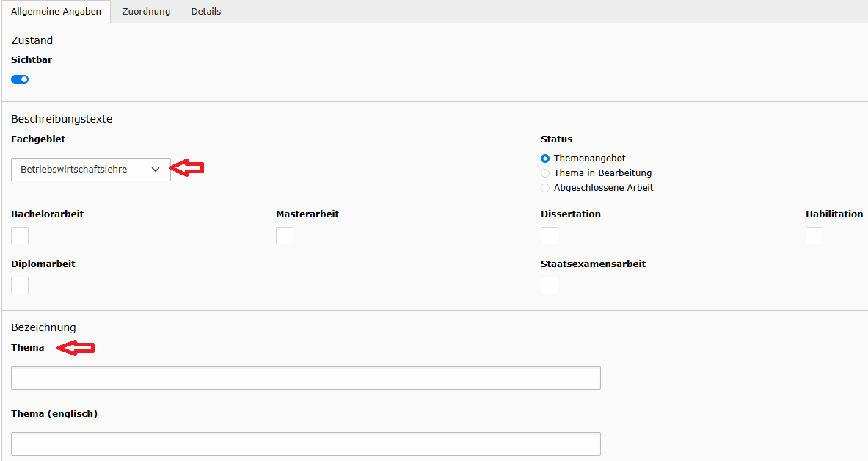
Task: Click the Sichtbar label
Action: (32, 60)
